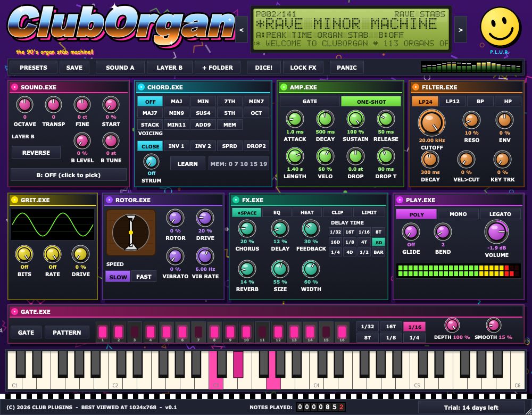Click the preset name LCD display
The height and width of the screenshot is (415, 532).
[x=350, y=29]
